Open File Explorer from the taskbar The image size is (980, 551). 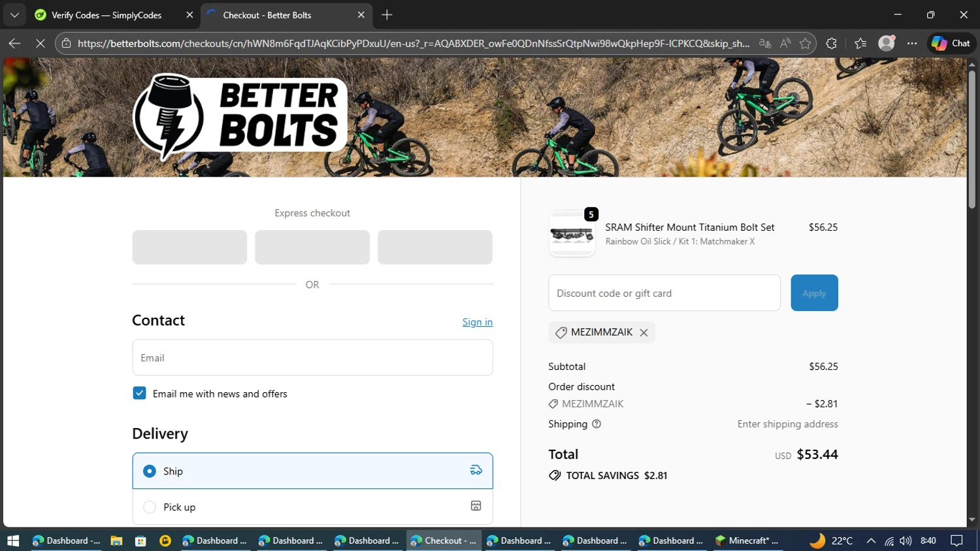(x=116, y=541)
